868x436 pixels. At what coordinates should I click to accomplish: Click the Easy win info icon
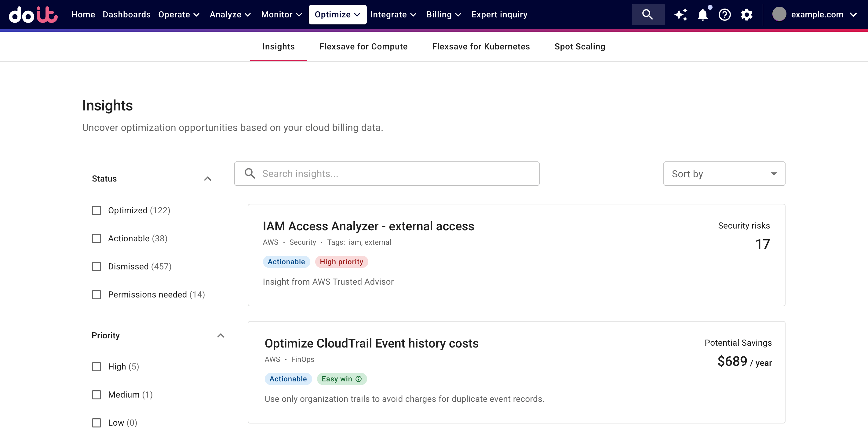click(359, 379)
